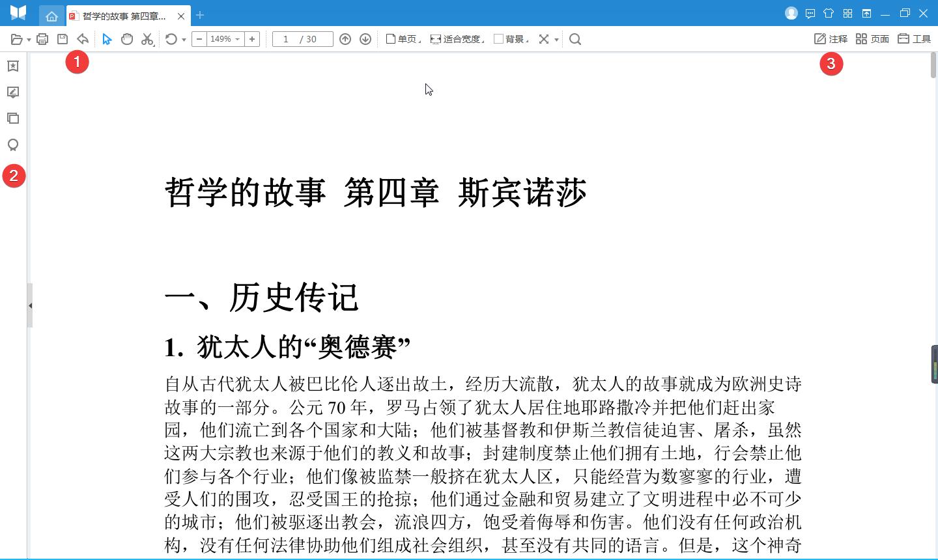Click the 工具 tools button
This screenshot has width=938, height=560.
coord(915,38)
